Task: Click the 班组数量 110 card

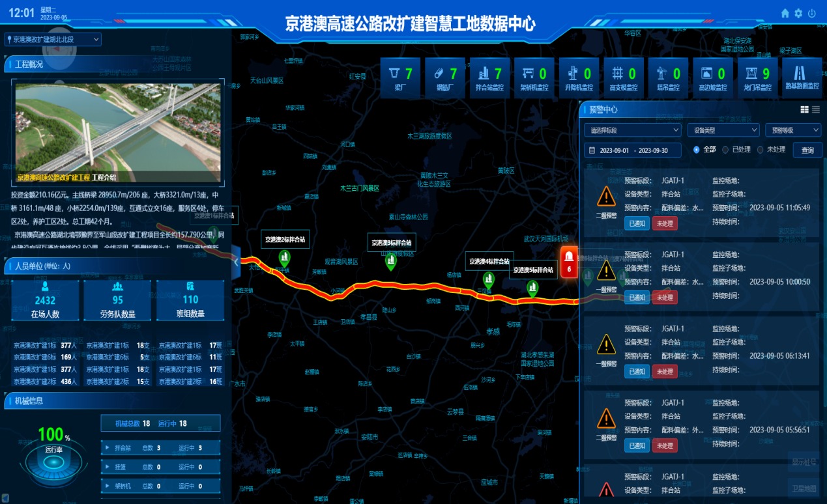Action: pos(190,300)
